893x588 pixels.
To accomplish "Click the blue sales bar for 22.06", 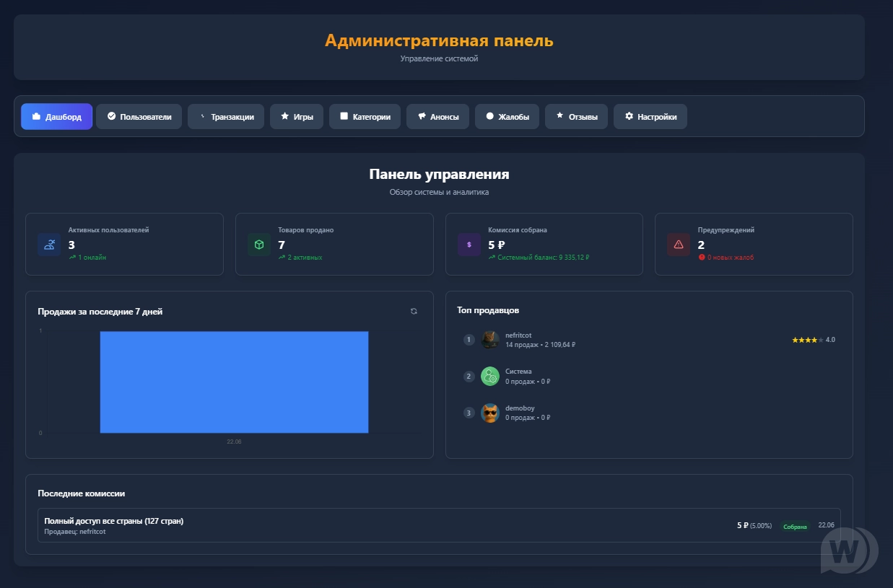I will pos(234,382).
